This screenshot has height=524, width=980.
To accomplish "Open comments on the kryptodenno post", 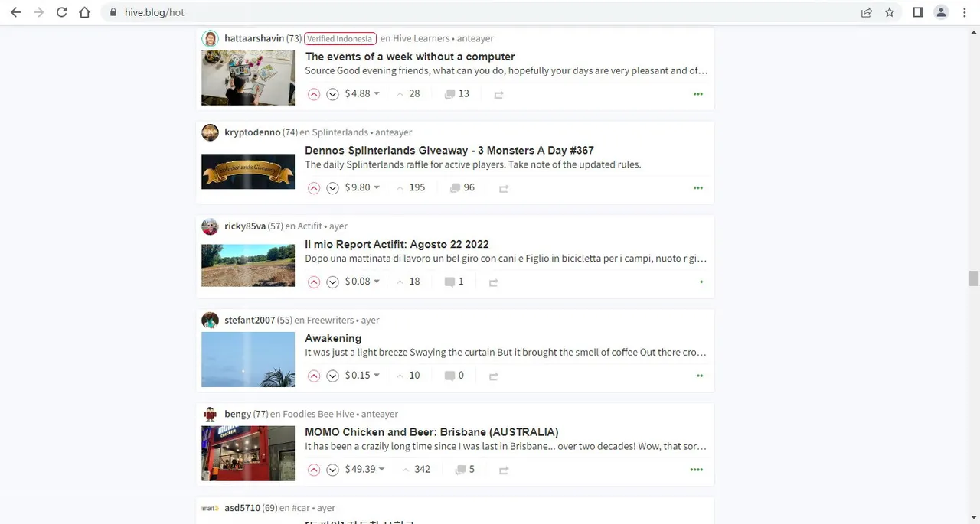I will pos(462,187).
